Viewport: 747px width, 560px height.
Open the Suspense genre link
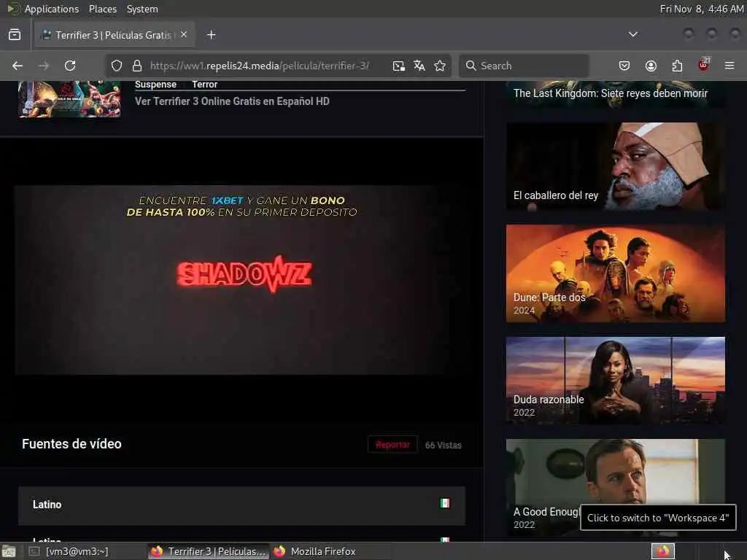(155, 85)
